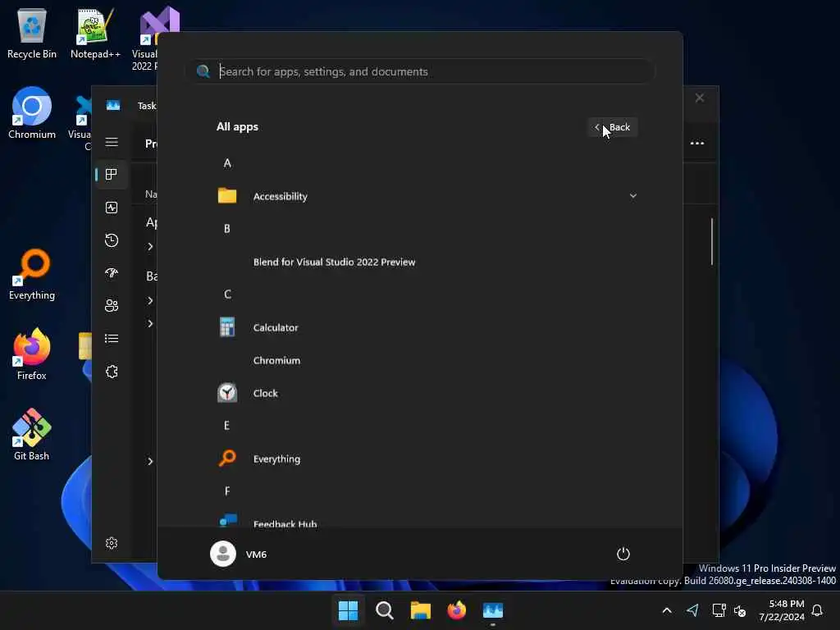This screenshot has width=840, height=630.
Task: Open Startup apps icon in Task Manager
Action: click(x=112, y=273)
